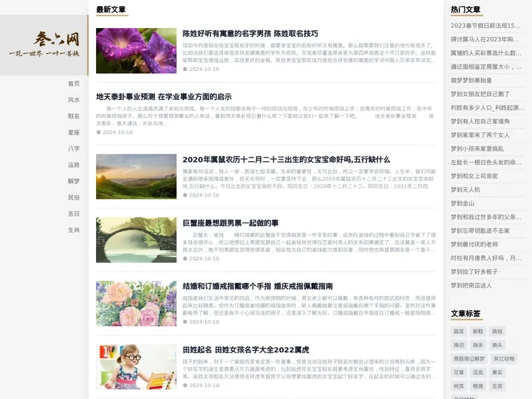This screenshot has height=399, width=532.
Task: Open the 首页 navigation item
Action: click(x=74, y=83)
